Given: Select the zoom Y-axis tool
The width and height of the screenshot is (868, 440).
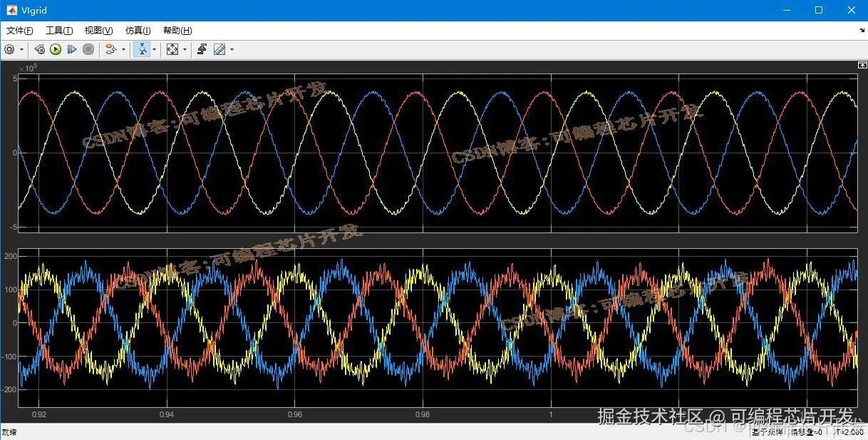Looking at the screenshot, I should coord(142,49).
